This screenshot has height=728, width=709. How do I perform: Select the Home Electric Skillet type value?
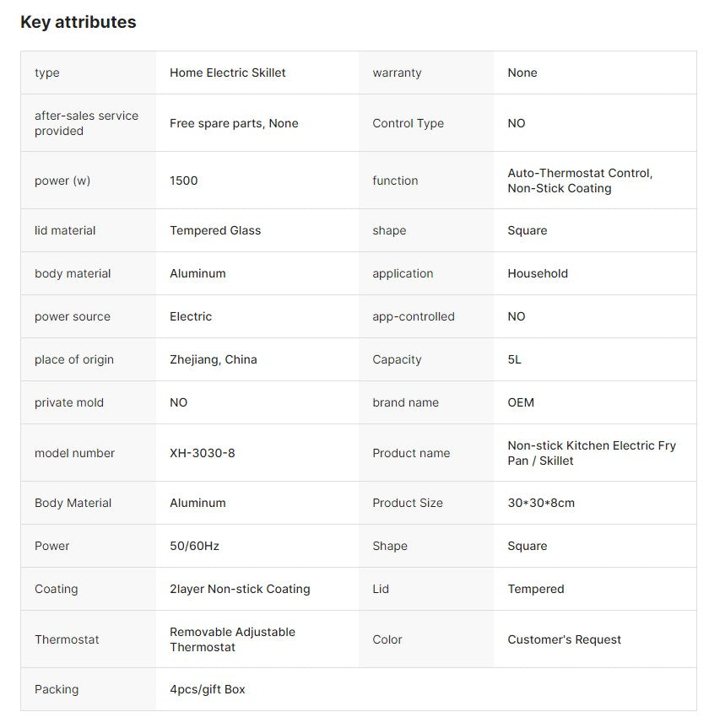tap(228, 73)
